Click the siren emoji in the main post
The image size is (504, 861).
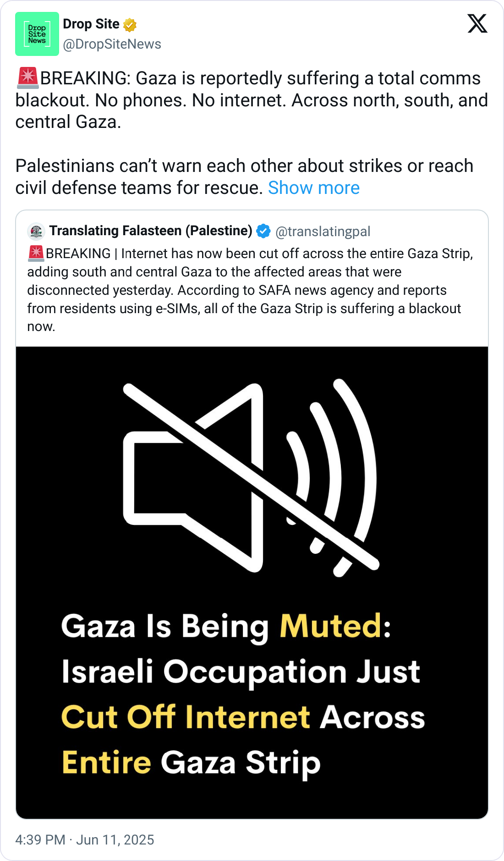pos(27,78)
